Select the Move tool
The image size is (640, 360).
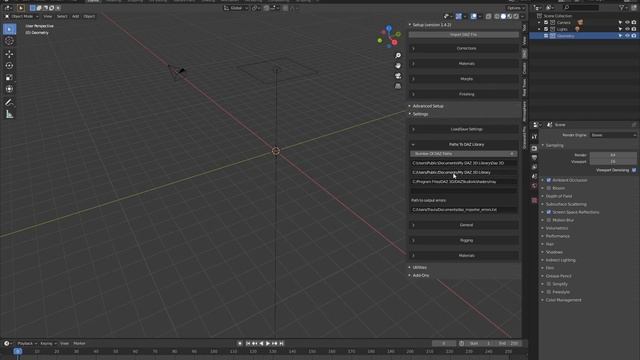tap(9, 54)
